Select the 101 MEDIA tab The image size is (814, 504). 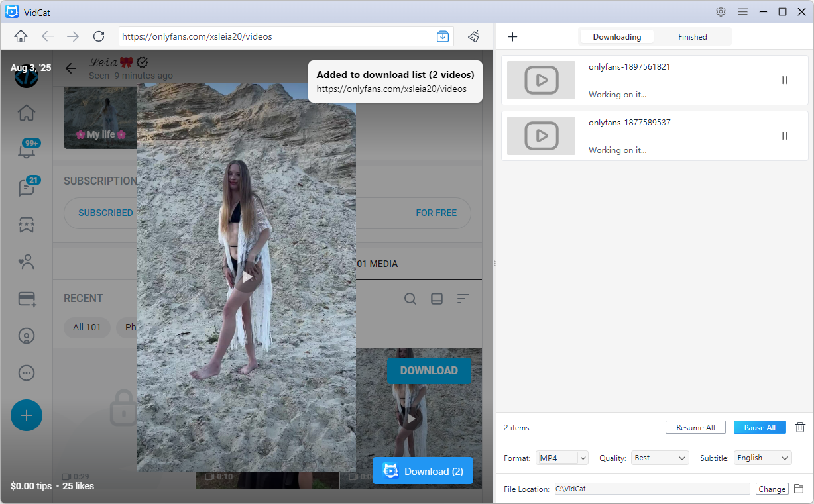(377, 264)
